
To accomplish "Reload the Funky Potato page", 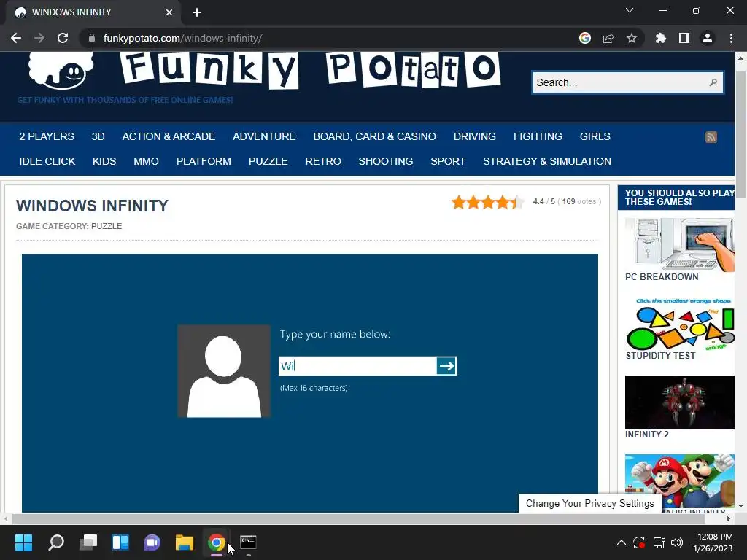I will (x=63, y=38).
